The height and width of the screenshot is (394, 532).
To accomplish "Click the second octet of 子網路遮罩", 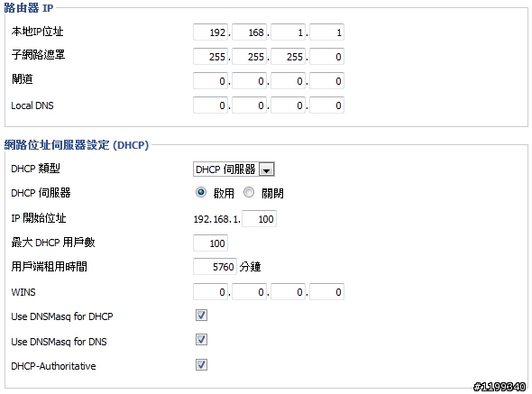I will point(250,56).
